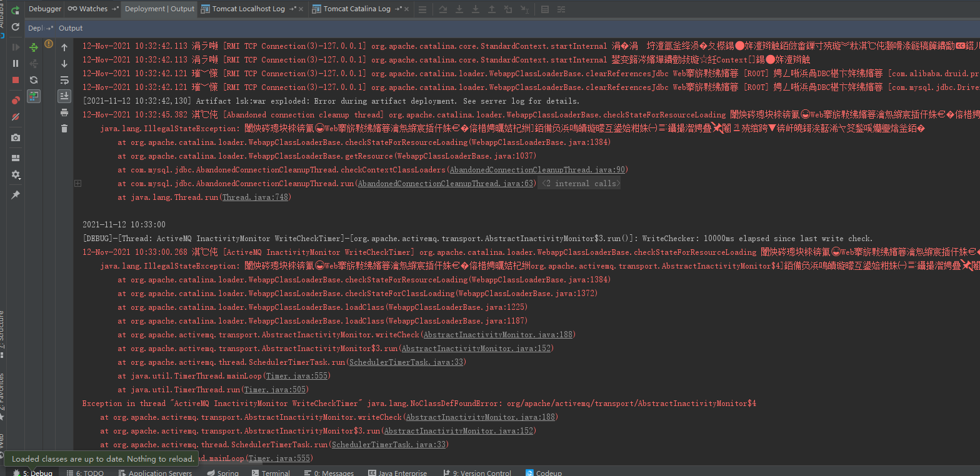Click the Restore Layout icon
Screen dimensions: 980x476
tap(16, 158)
